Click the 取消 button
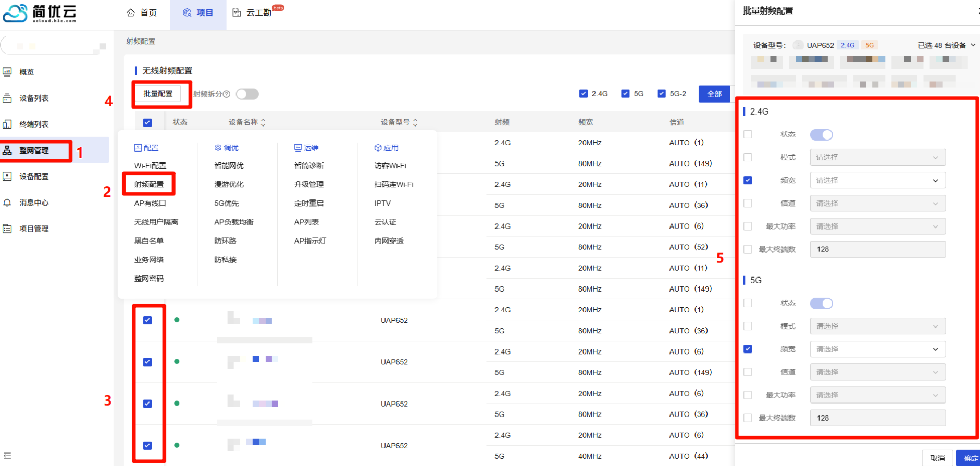 point(937,458)
